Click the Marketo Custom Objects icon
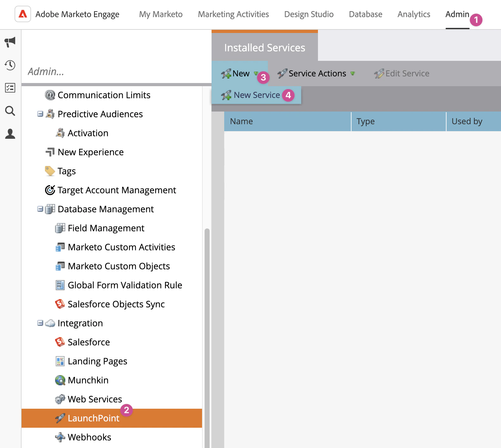The width and height of the screenshot is (501, 448). click(x=60, y=266)
